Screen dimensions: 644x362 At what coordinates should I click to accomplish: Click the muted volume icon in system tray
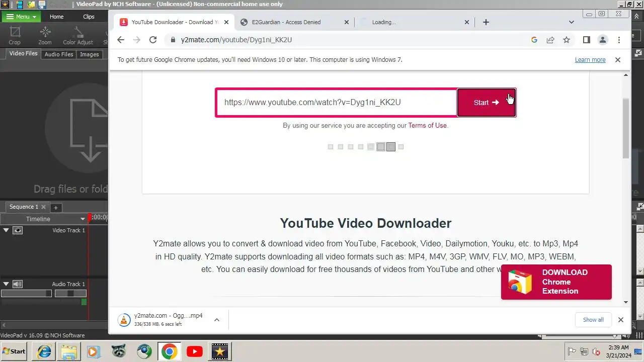point(596,351)
